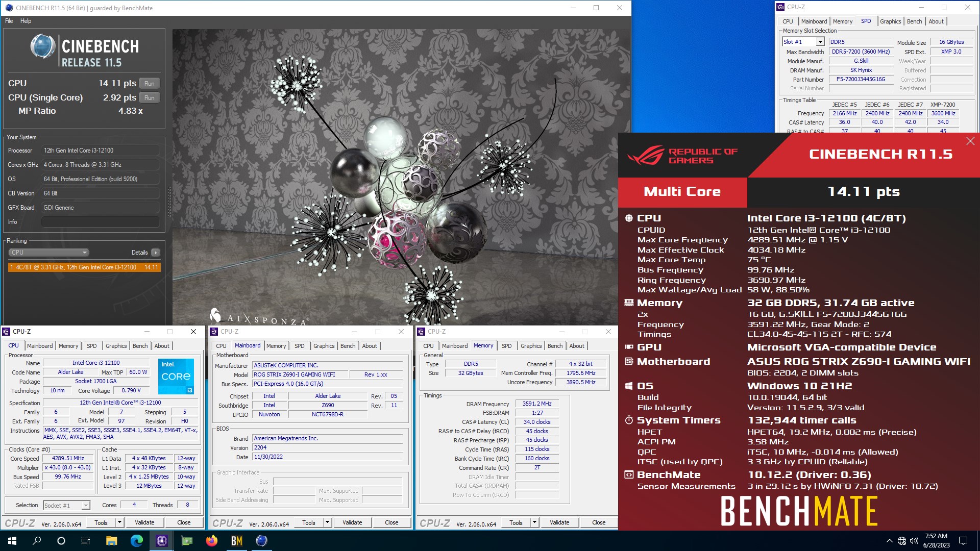The width and height of the screenshot is (980, 551).
Task: Open About tab in bottom-left CPU-Z window
Action: (162, 346)
